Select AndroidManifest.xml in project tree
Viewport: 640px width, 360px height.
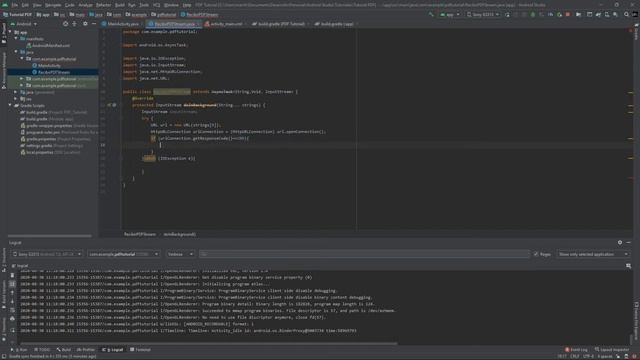(x=48, y=45)
